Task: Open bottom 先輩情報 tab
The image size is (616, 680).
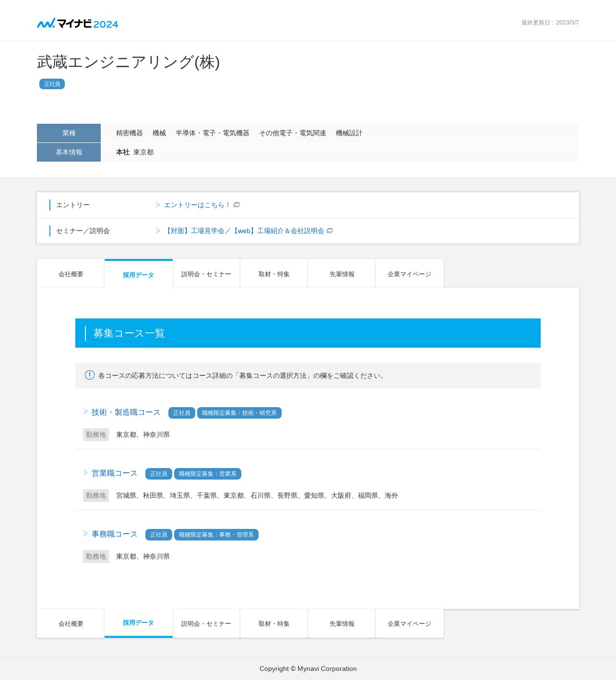Action: click(342, 623)
